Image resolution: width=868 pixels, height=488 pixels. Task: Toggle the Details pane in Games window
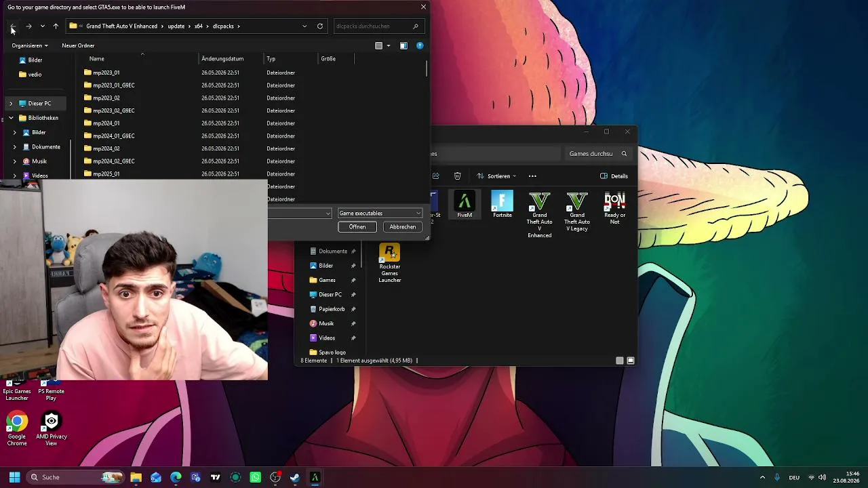(x=614, y=176)
